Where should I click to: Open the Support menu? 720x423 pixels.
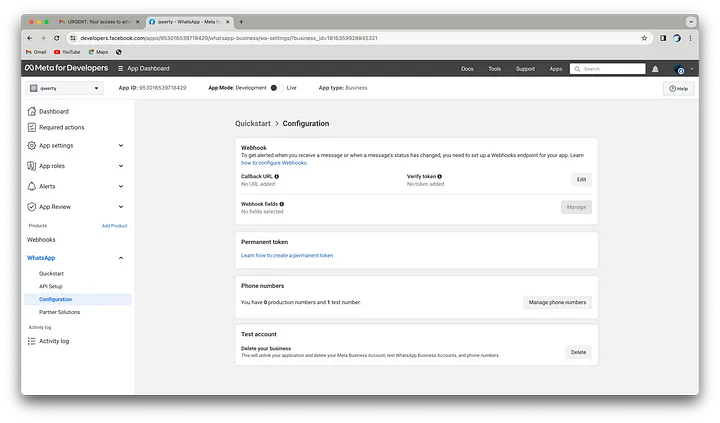click(x=525, y=69)
